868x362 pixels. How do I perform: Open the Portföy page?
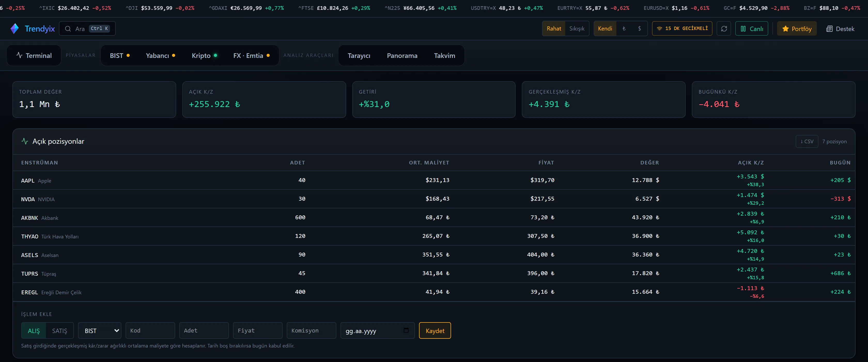pos(796,29)
